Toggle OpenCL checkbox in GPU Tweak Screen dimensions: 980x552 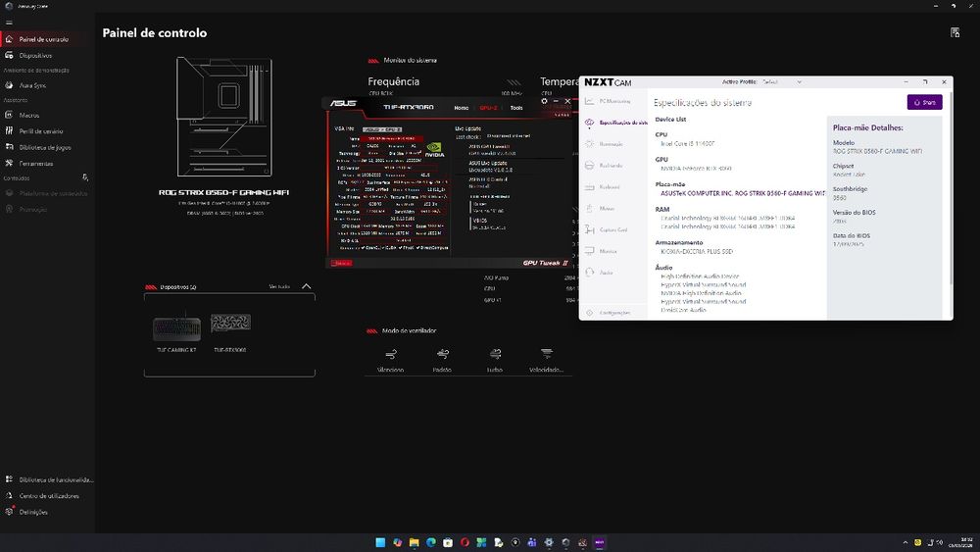[x=364, y=248]
